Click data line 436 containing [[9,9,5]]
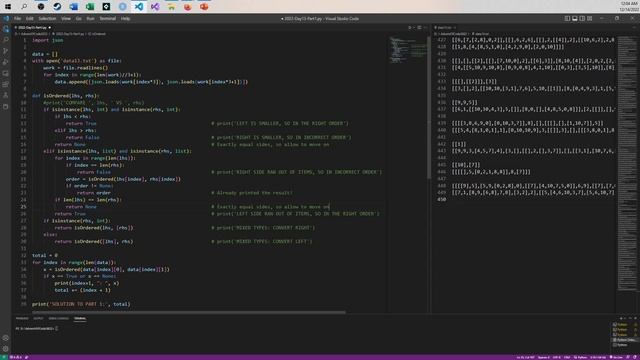Image resolution: width=640 pixels, height=360 pixels. 464,102
